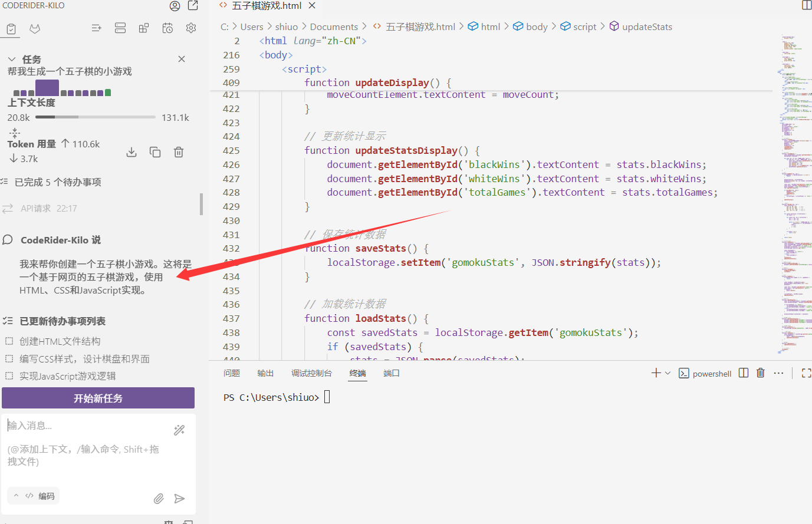Open CodeRider-Kilo settings gear
Viewport: 812px width, 524px height.
pos(191,28)
